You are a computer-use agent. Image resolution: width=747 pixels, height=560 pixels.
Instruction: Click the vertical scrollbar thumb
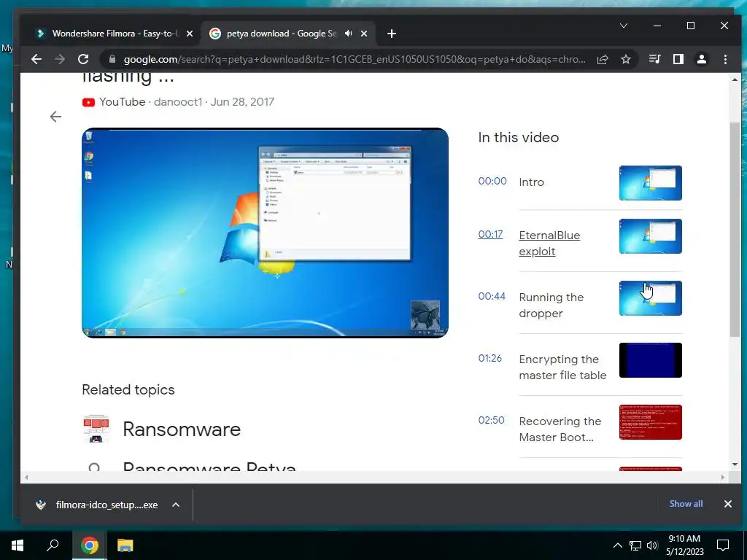click(735, 230)
